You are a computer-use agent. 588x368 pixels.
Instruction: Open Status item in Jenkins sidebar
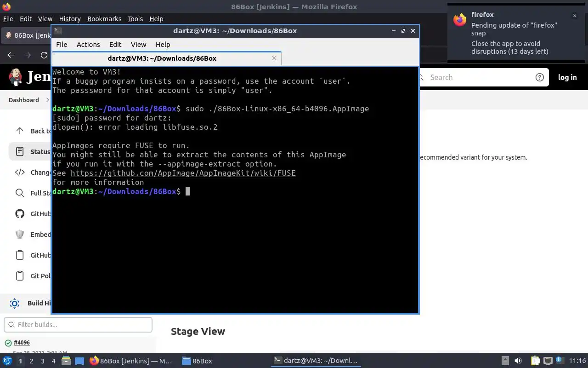[30, 151]
